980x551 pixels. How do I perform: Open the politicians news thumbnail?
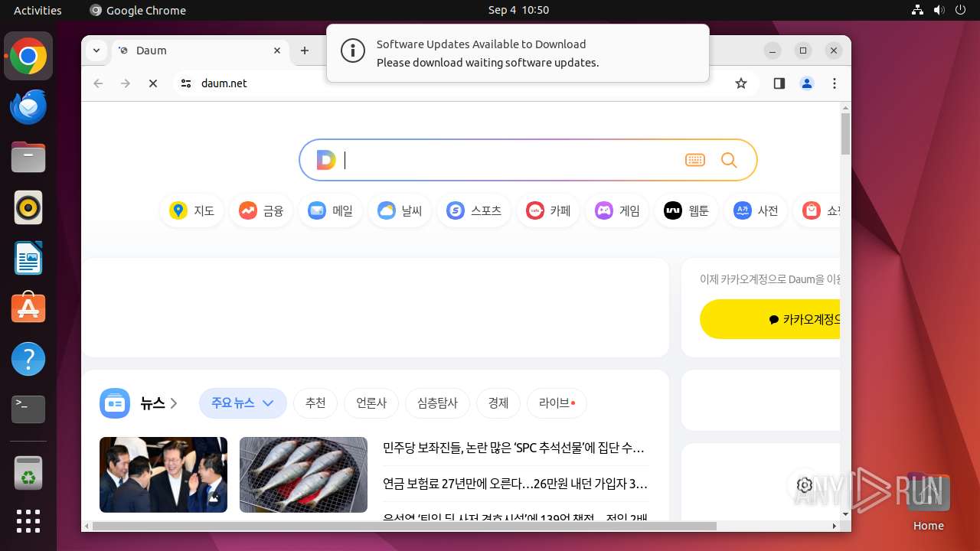[163, 474]
